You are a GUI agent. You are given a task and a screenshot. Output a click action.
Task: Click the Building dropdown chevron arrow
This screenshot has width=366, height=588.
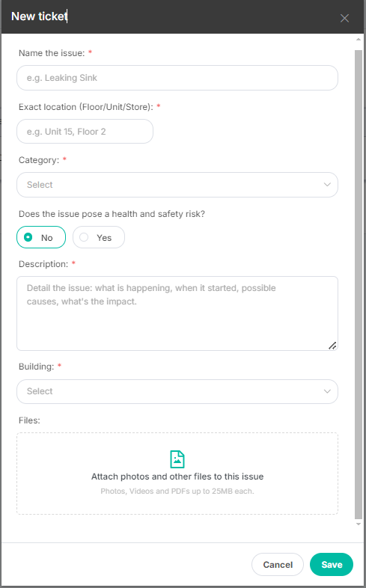point(327,391)
